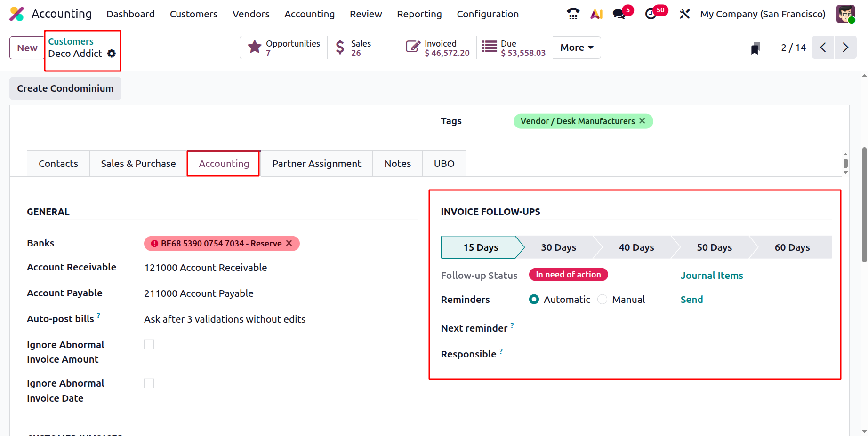Go to next record with right arrow
The height and width of the screenshot is (436, 868).
[845, 48]
